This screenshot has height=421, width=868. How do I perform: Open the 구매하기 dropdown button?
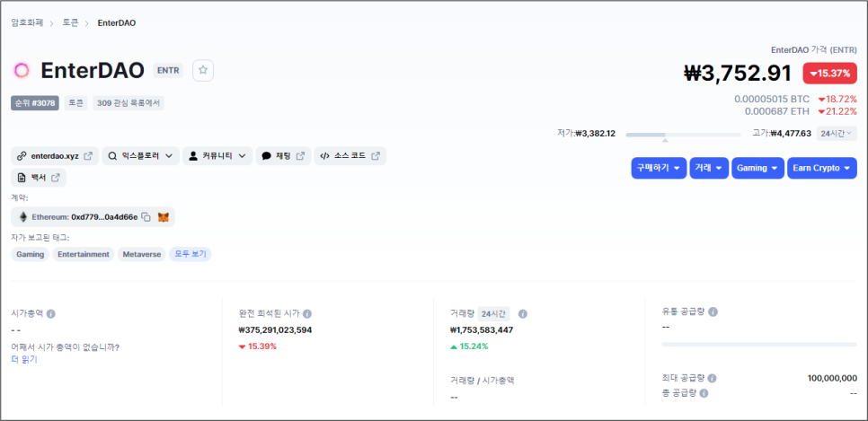(x=659, y=168)
